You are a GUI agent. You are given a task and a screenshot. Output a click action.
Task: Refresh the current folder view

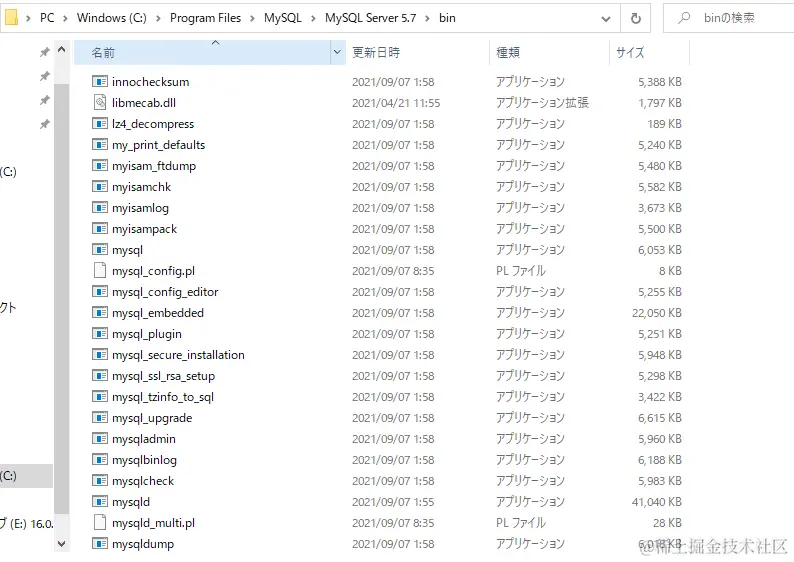click(x=636, y=19)
